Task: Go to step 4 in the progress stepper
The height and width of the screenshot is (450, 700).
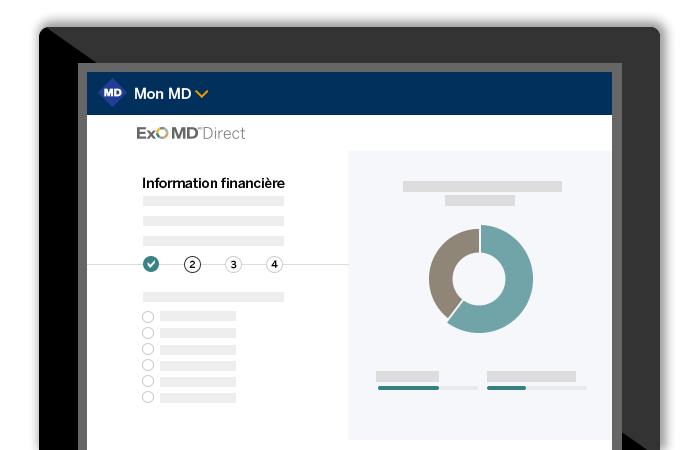Action: tap(275, 264)
